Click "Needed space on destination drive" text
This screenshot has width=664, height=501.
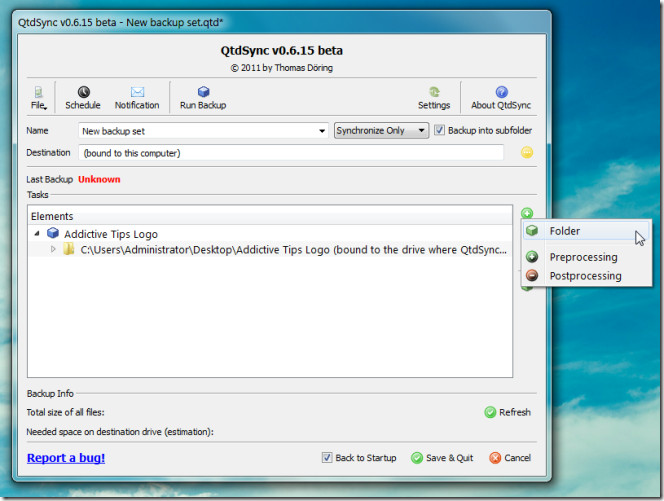pyautogui.click(x=120, y=432)
